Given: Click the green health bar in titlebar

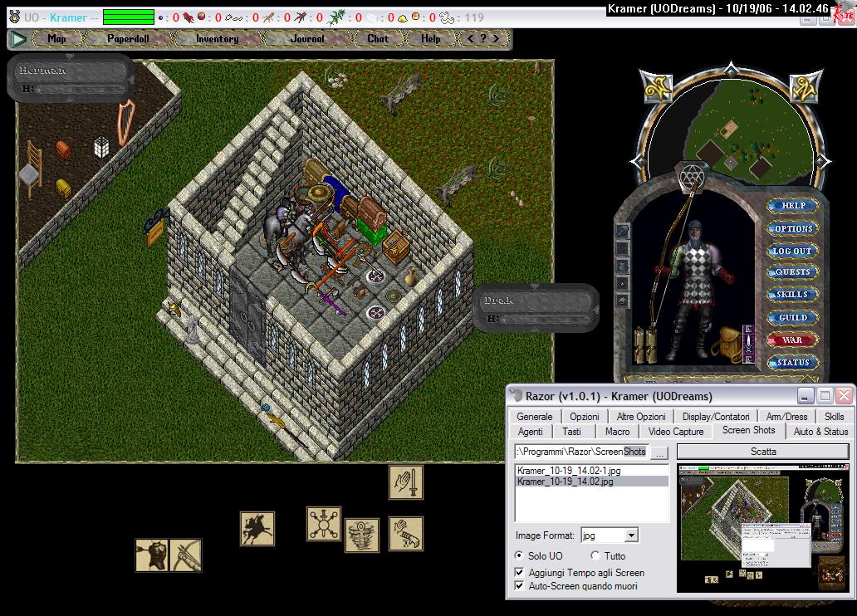Looking at the screenshot, I should coord(129,17).
